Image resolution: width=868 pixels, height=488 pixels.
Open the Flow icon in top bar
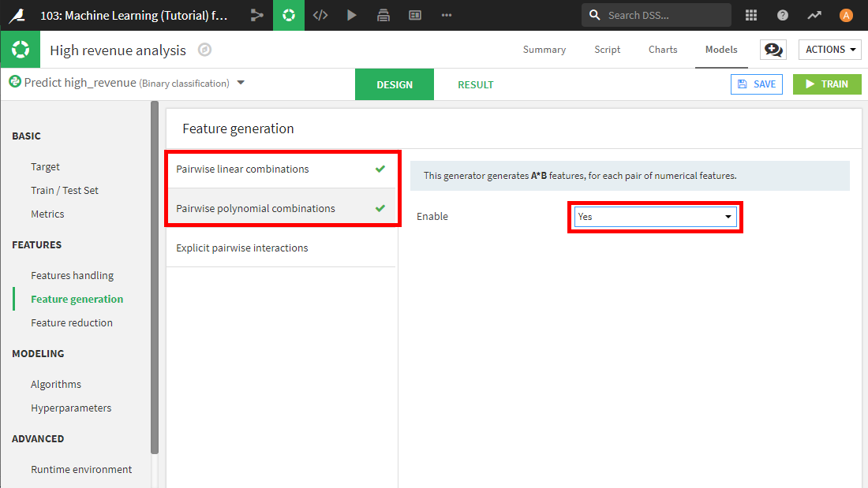tap(257, 16)
